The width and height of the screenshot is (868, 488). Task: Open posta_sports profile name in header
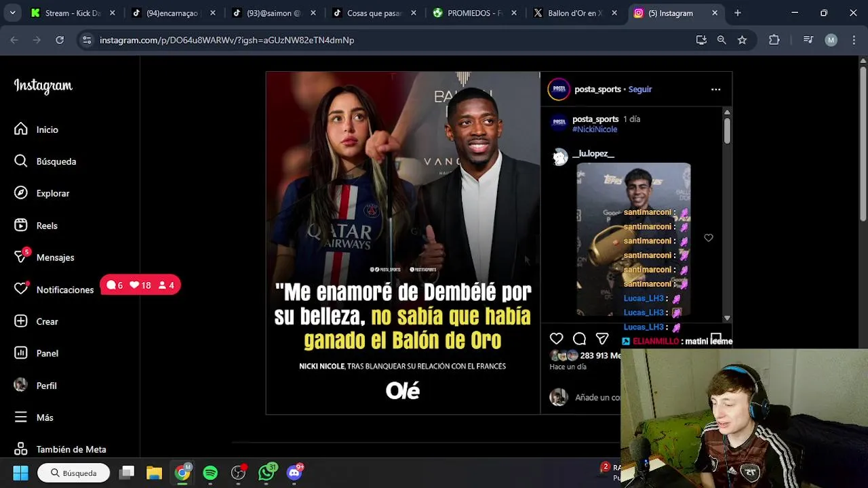click(597, 89)
